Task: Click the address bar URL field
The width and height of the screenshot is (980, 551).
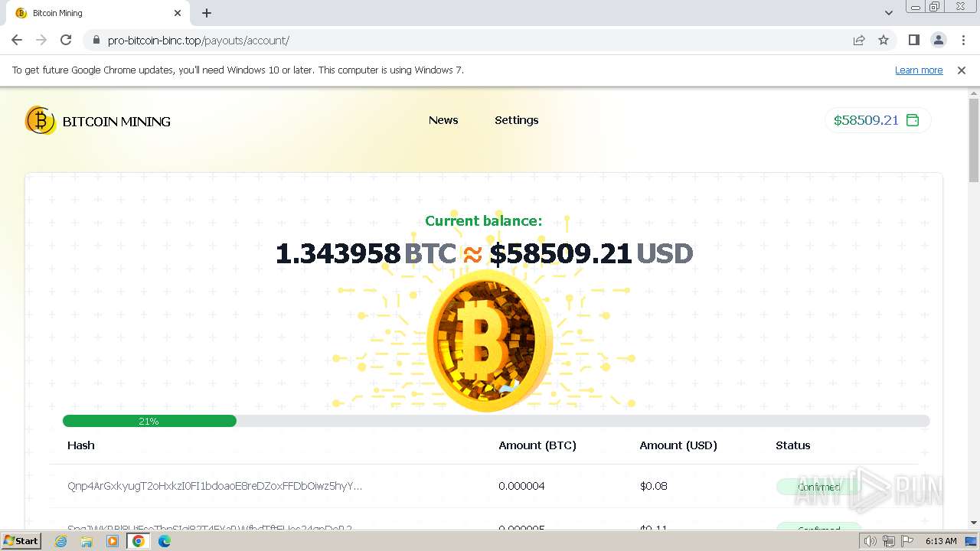Action: coord(475,40)
